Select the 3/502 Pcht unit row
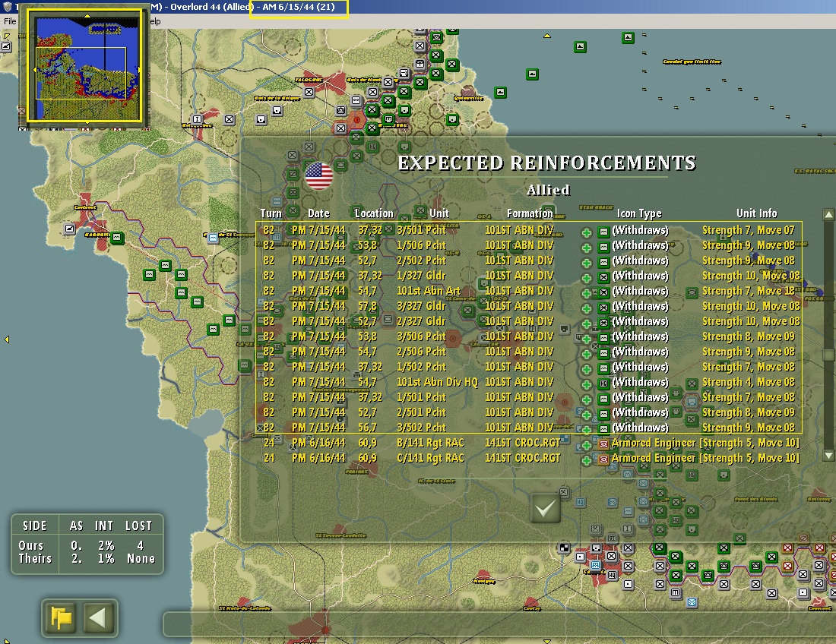 (x=529, y=428)
